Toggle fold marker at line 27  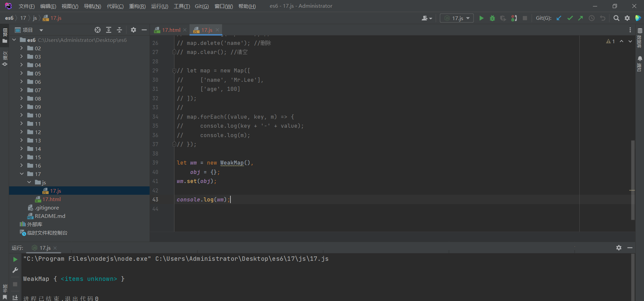(x=174, y=52)
